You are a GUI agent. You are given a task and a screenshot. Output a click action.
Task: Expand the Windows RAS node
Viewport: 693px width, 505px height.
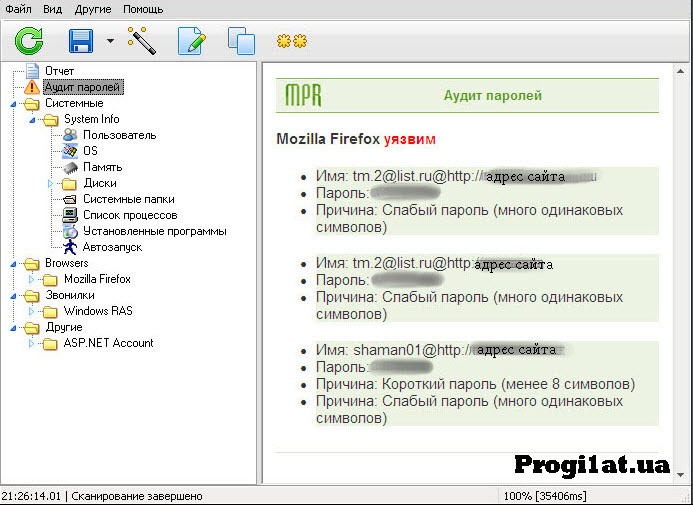tap(31, 311)
